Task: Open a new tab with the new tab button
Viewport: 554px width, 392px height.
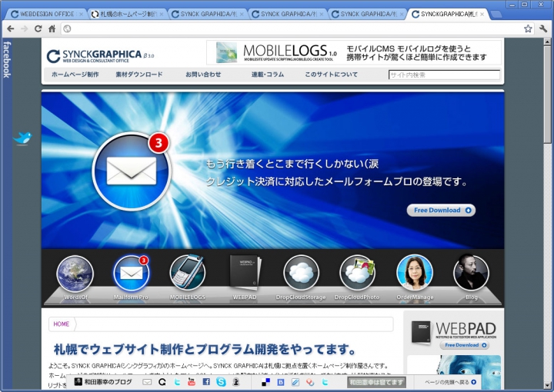Action: pos(496,14)
